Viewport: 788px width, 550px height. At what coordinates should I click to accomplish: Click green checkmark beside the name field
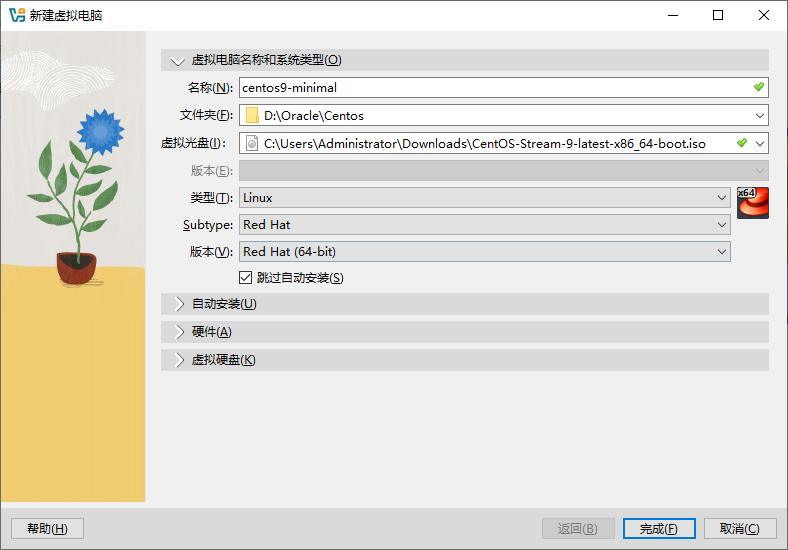pyautogui.click(x=759, y=87)
